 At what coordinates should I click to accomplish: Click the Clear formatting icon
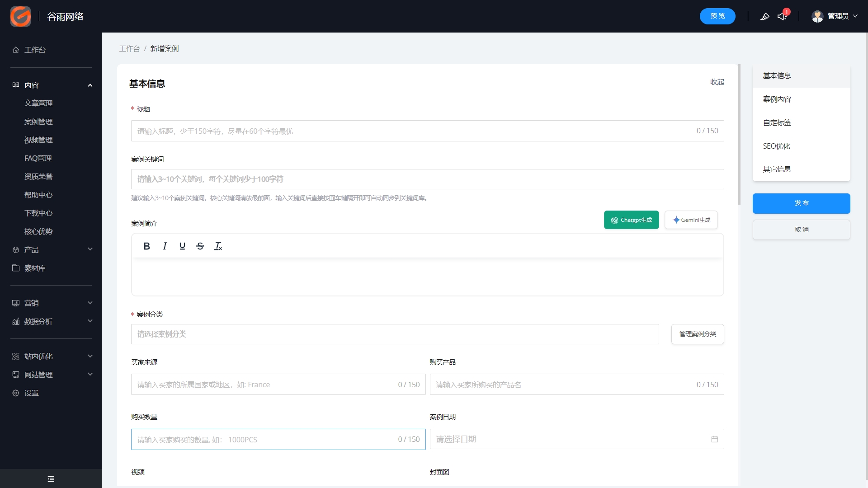point(218,246)
